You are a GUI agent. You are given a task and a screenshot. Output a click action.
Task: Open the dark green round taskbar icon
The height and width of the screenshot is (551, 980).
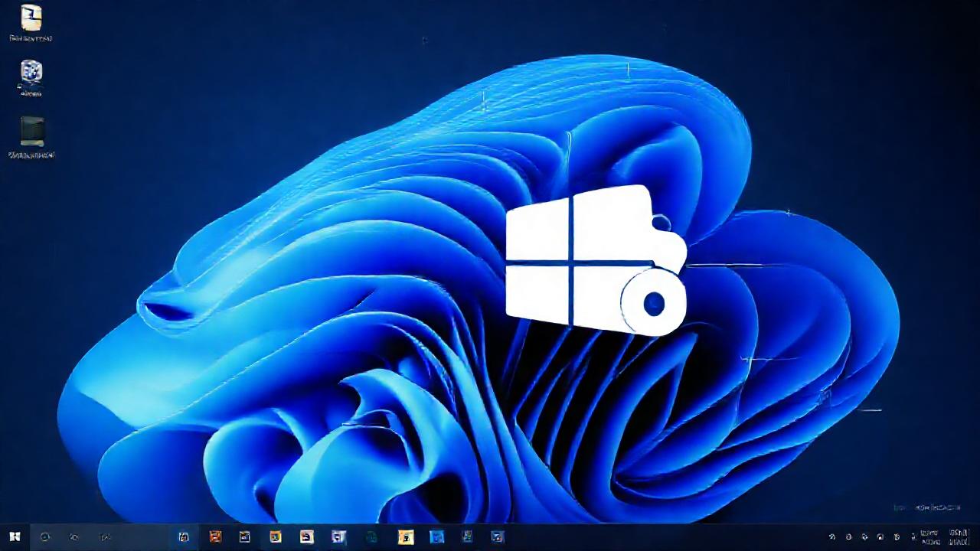(371, 537)
